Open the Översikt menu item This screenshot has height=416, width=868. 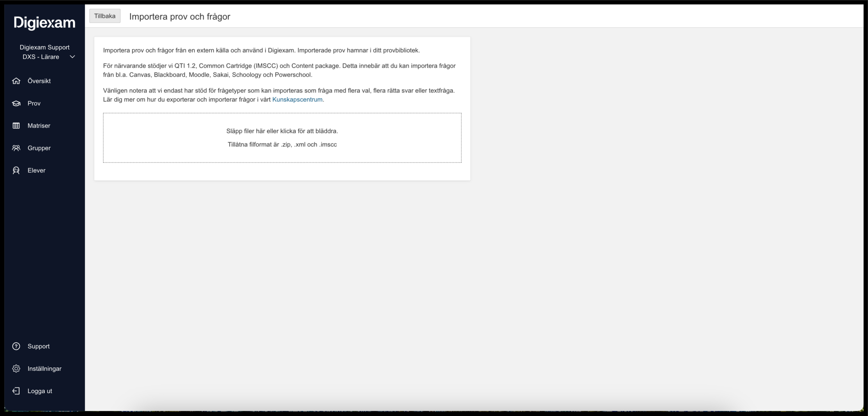pos(39,81)
